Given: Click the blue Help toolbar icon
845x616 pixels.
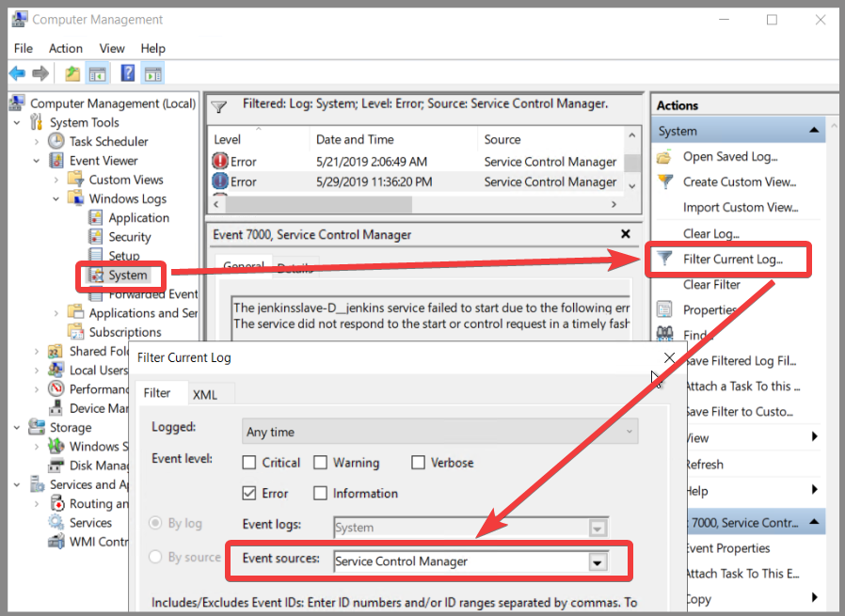Looking at the screenshot, I should pos(127,73).
